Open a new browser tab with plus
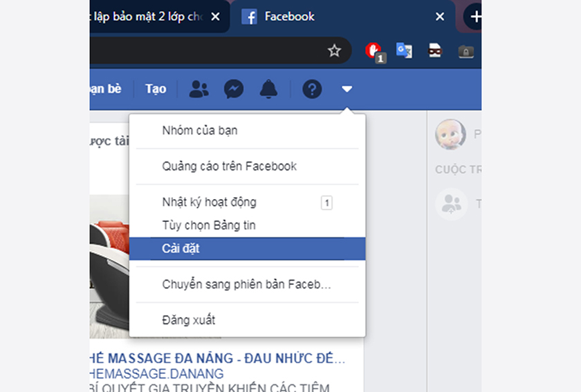 (474, 17)
